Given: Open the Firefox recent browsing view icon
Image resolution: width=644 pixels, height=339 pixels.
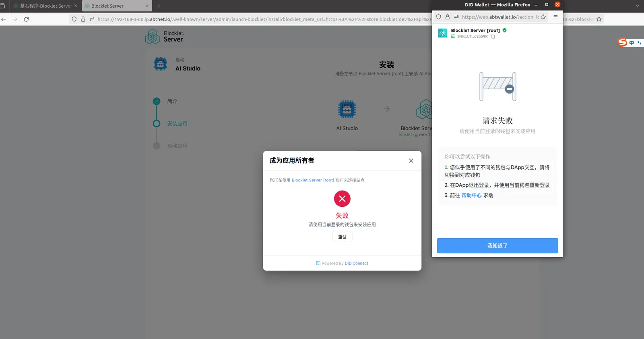Looking at the screenshot, I should pos(2,6).
